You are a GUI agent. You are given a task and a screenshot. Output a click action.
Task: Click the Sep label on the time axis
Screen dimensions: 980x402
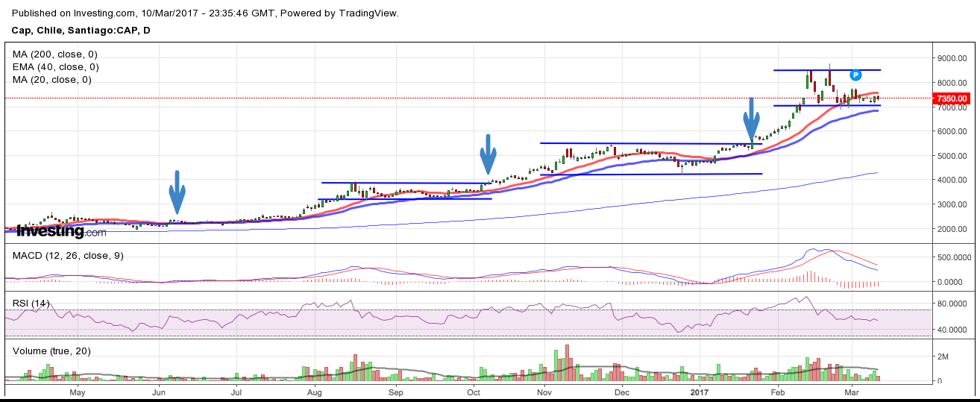396,392
